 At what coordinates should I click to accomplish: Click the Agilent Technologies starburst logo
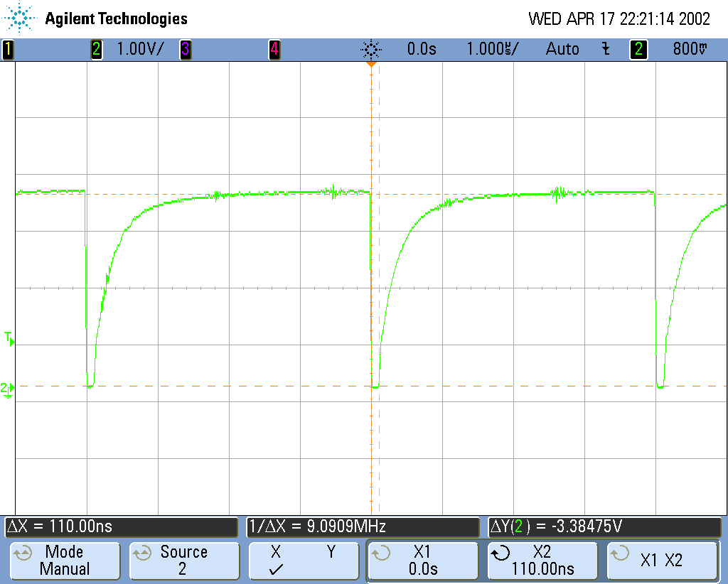[18, 18]
